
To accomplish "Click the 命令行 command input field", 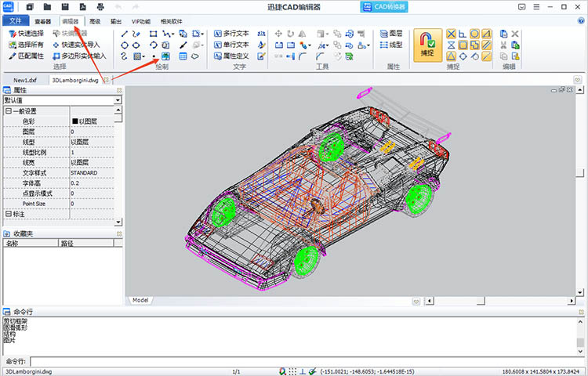I will [x=307, y=361].
